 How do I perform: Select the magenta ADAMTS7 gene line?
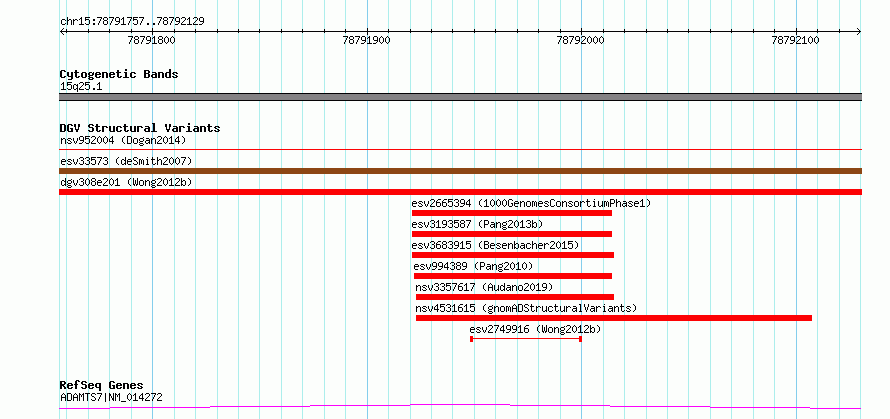pyautogui.click(x=460, y=407)
